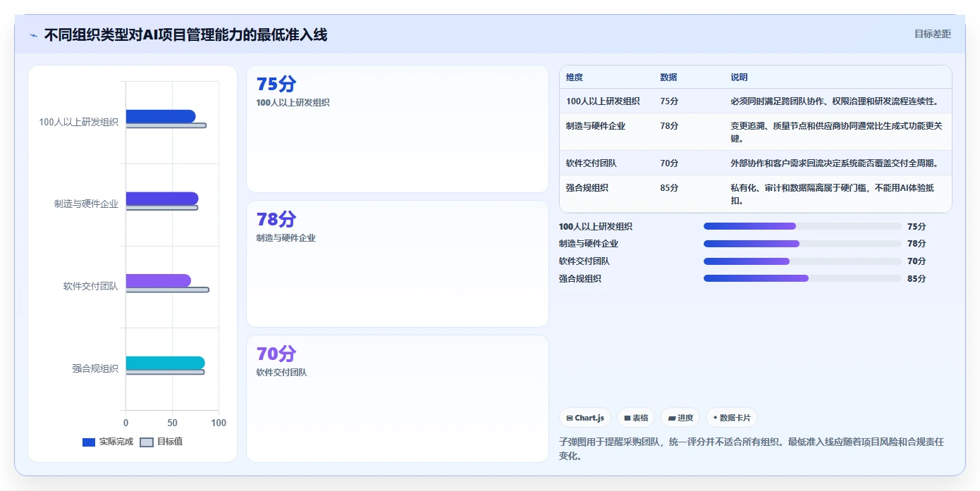
Task: Click the icon in the Chart.js tag
Action: point(570,418)
